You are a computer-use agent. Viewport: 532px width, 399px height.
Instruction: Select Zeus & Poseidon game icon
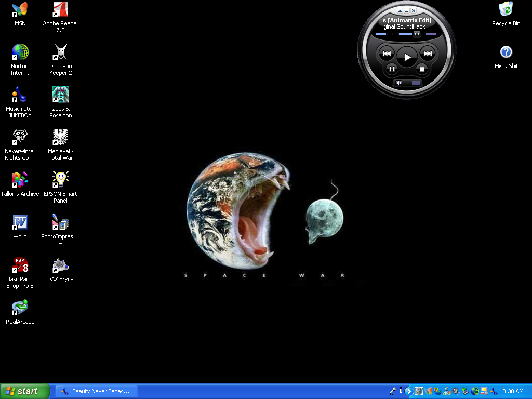click(60, 102)
